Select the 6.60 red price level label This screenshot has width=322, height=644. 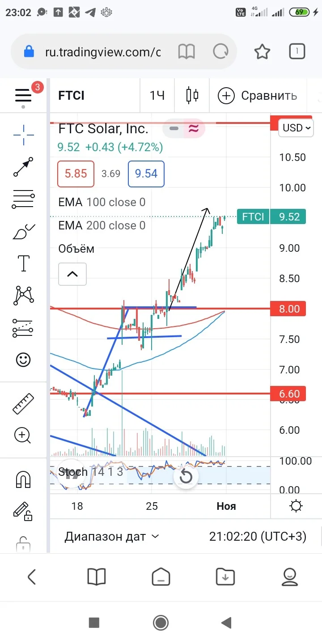pos(289,394)
